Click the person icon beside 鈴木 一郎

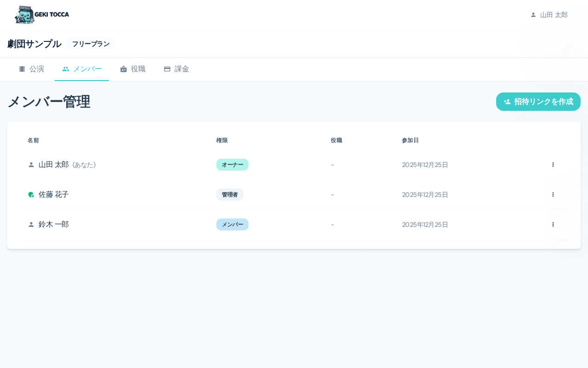coord(31,224)
